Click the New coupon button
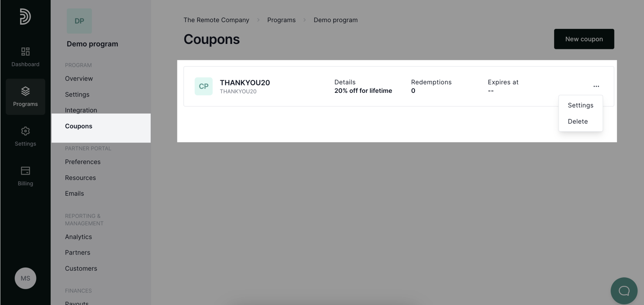Screen dimensions: 644x305 tap(584, 39)
